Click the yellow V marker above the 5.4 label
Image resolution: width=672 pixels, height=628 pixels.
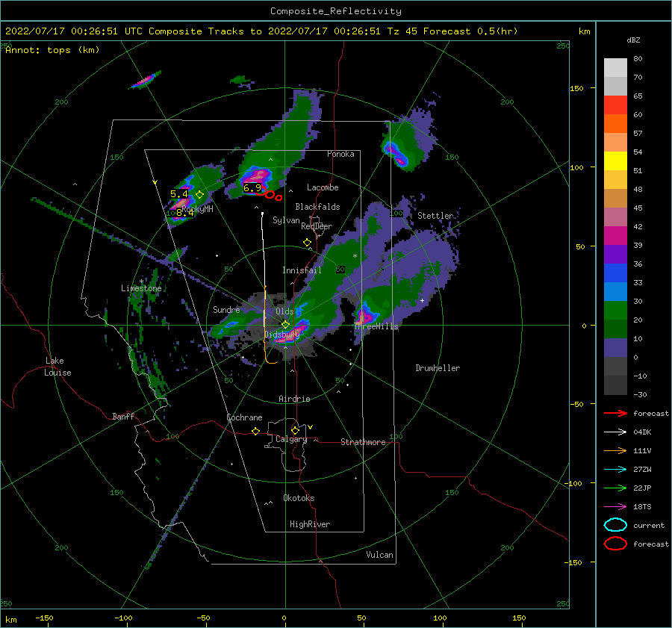(155, 182)
